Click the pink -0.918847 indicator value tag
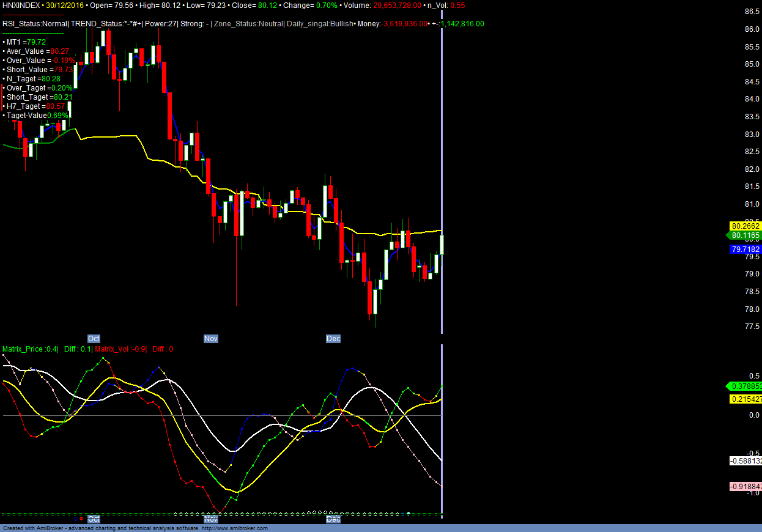 click(x=745, y=487)
